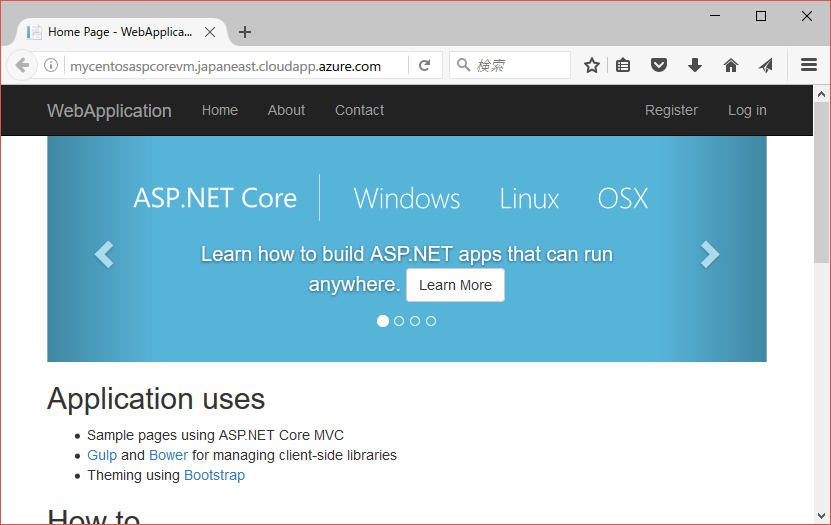
Task: Show bookmarks list icon
Action: (x=623, y=65)
